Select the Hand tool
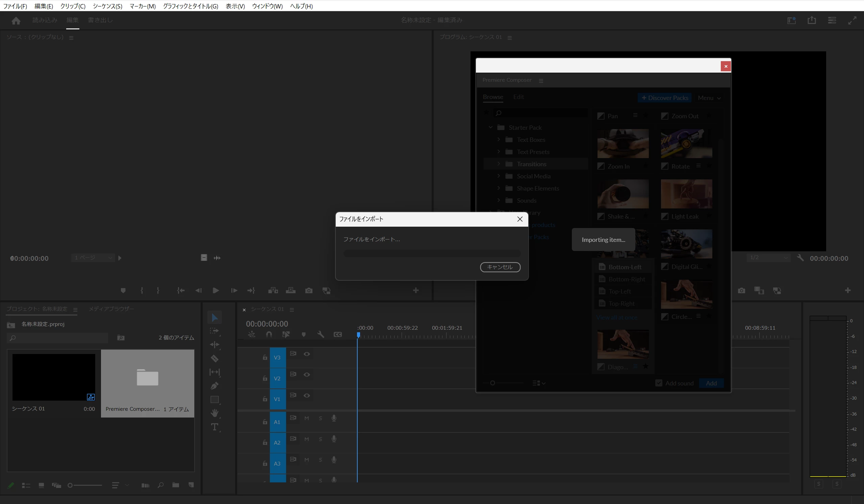The image size is (864, 504). [x=214, y=413]
